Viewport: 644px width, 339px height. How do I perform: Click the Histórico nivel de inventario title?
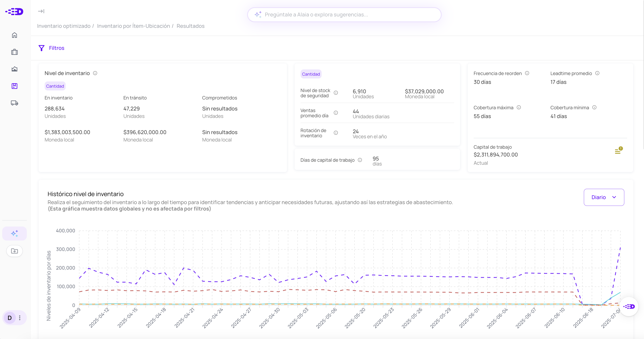click(85, 194)
